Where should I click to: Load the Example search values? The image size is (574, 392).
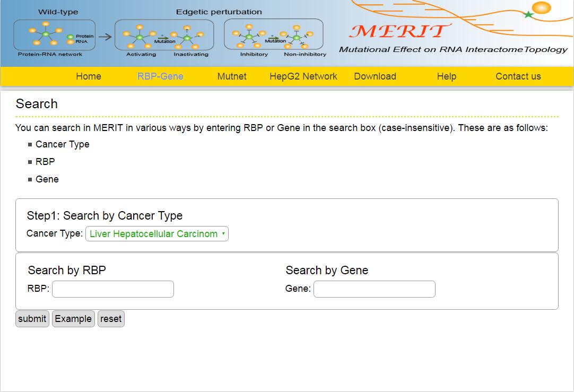pyautogui.click(x=73, y=319)
